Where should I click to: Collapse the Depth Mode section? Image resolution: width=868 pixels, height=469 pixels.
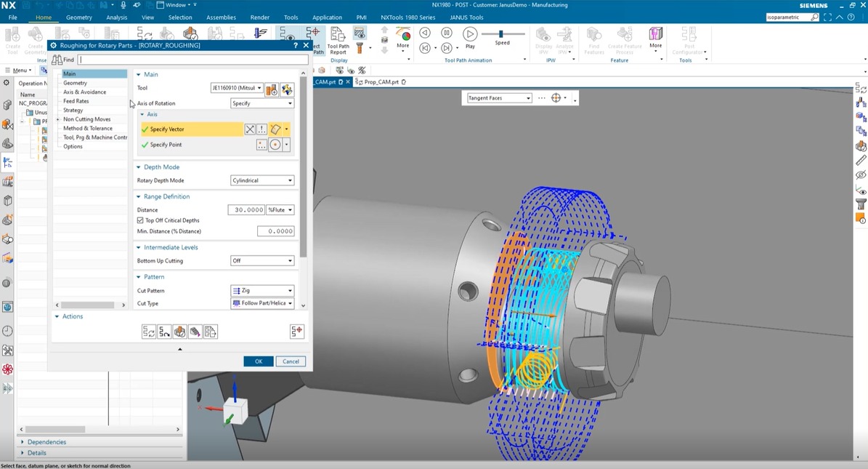coord(139,167)
